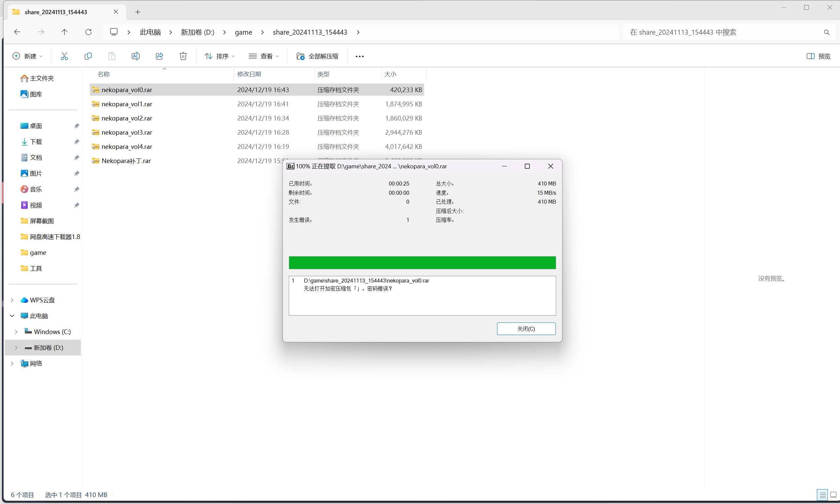840x504 pixels.
Task: Expand chevron after share_20241113_154443 breadcrumb
Action: click(358, 32)
